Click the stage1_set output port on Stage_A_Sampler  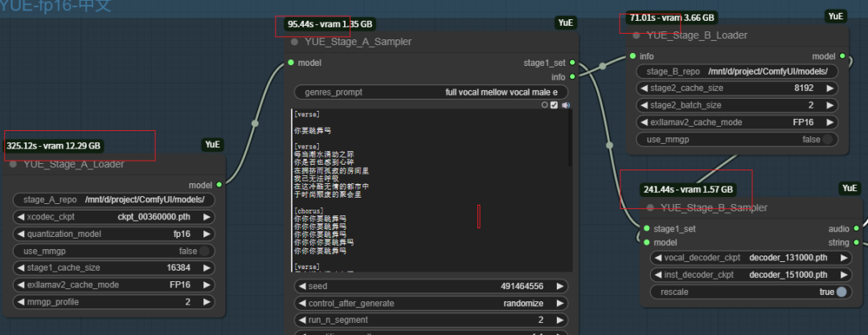pos(572,63)
